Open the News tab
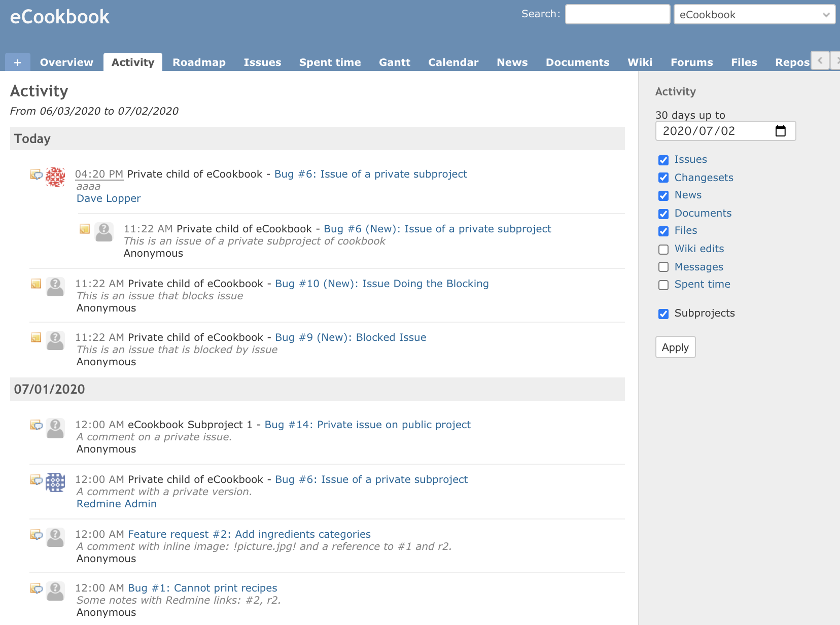 coord(512,62)
